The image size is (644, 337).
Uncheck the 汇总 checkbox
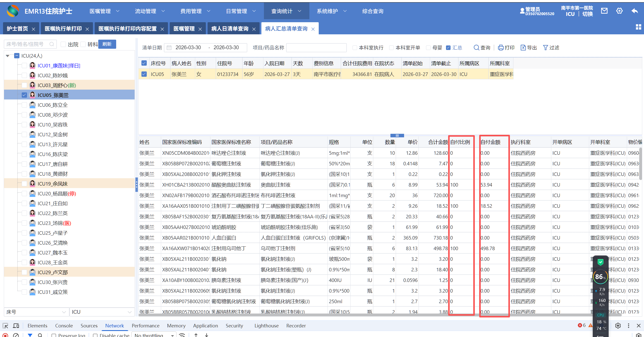448,47
